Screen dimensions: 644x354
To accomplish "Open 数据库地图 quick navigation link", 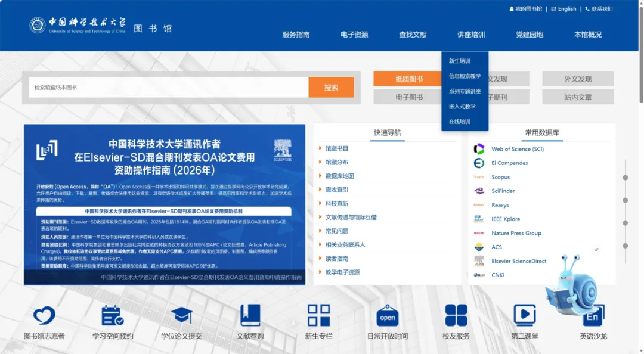I will click(x=340, y=176).
